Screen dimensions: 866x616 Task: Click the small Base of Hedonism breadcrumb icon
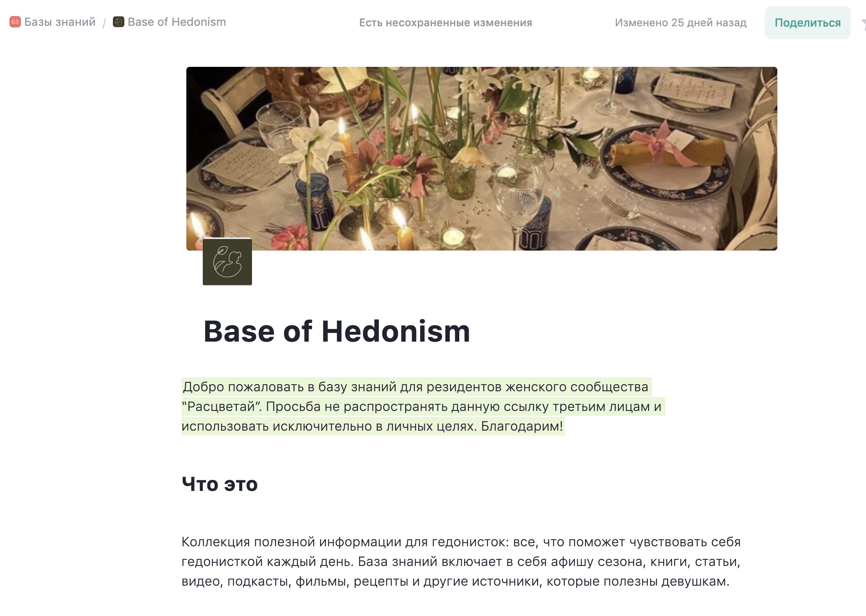[x=119, y=22]
